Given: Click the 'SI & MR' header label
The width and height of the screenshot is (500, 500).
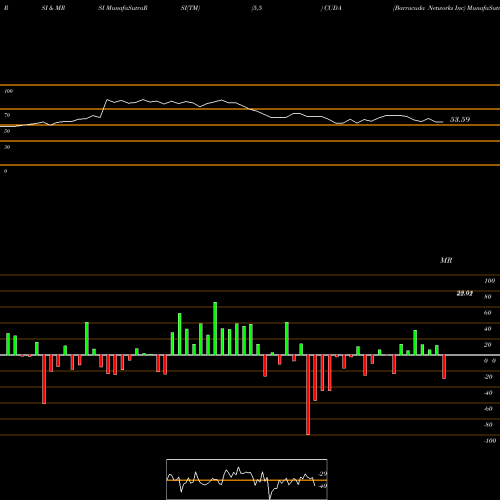Looking at the screenshot, I should point(53,8).
